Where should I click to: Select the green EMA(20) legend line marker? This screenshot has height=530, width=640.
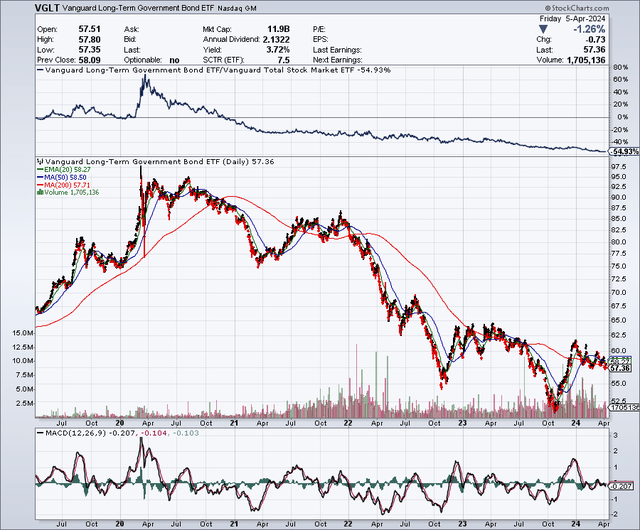[x=40, y=169]
